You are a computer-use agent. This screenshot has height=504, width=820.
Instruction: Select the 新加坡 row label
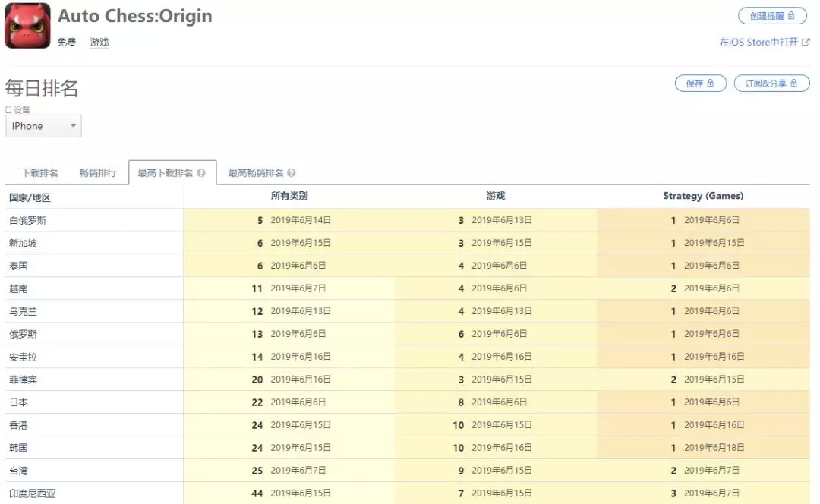click(23, 243)
